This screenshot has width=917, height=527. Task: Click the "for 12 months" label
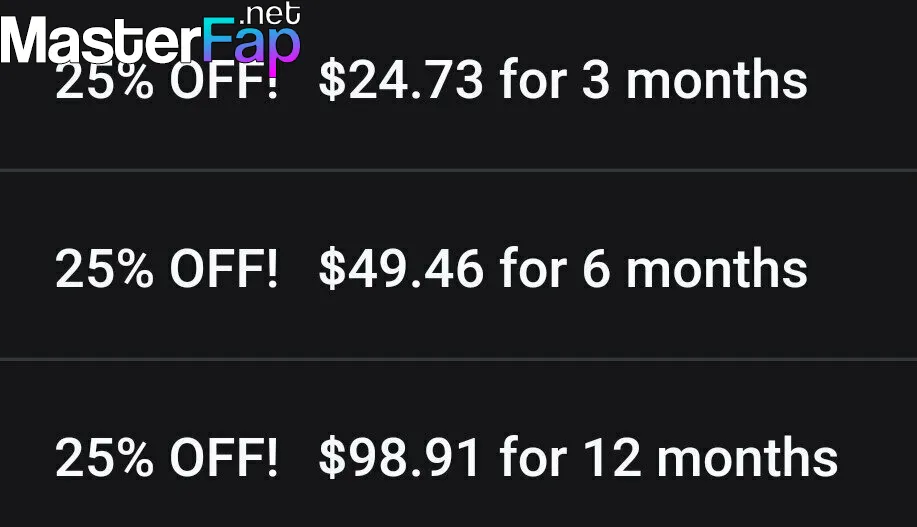click(668, 457)
